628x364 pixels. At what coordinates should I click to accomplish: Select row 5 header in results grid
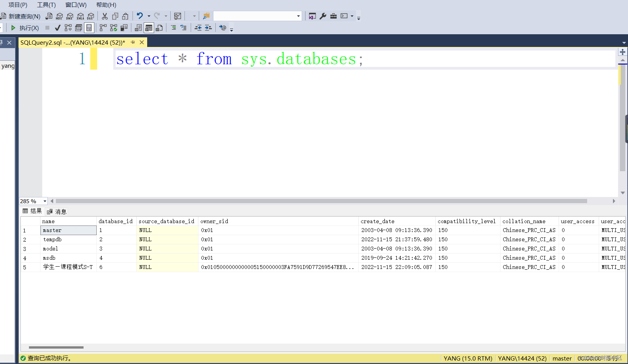(x=30, y=267)
